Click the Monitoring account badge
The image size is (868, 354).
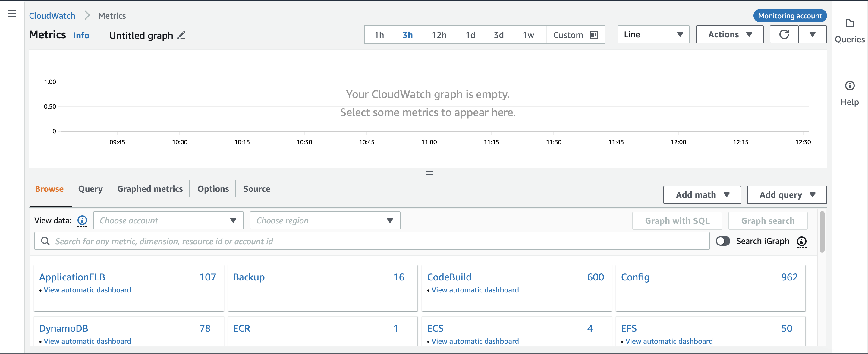point(790,16)
